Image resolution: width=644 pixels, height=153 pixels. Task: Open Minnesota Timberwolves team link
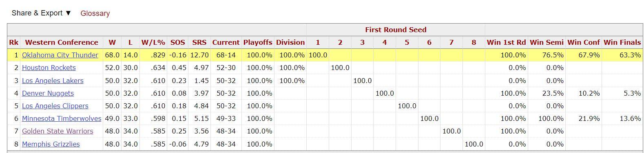pos(62,118)
